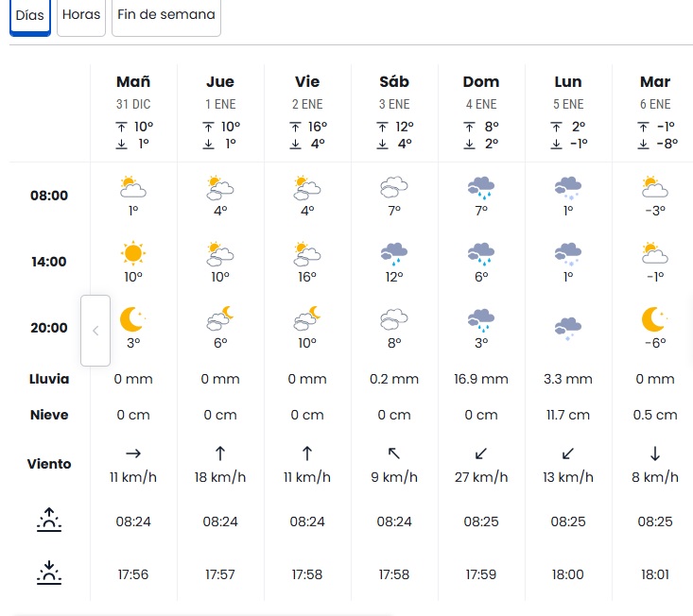
Task: Click the partly cloudy night icon Vie 20:00
Action: [307, 318]
